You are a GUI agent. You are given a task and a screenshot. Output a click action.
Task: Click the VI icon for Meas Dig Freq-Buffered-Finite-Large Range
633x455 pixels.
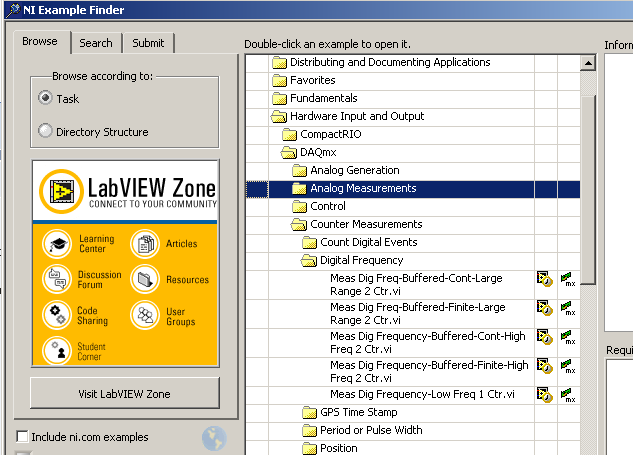[x=545, y=308]
